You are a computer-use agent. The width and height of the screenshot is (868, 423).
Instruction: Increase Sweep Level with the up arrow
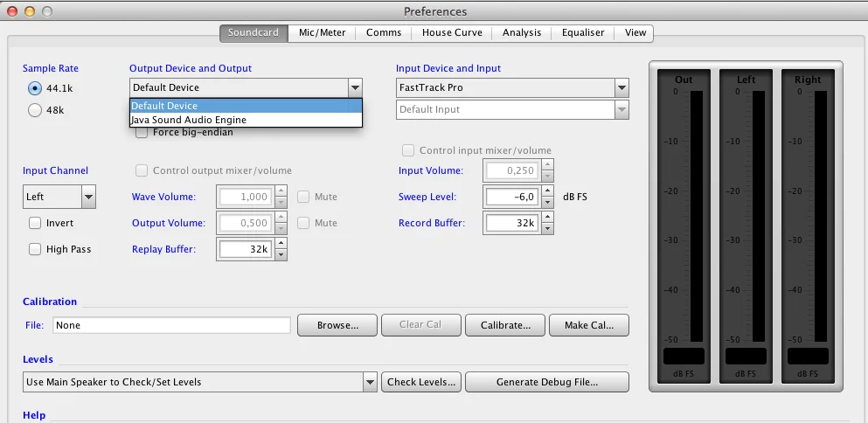coord(548,192)
